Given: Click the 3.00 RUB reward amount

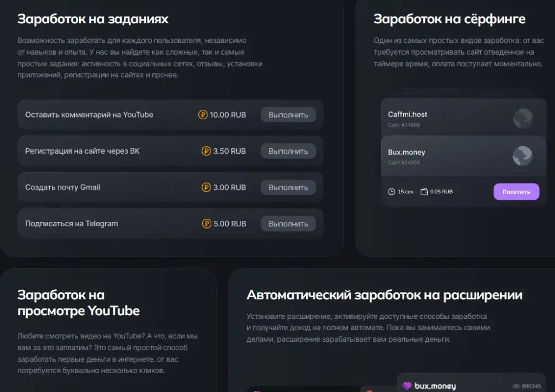Looking at the screenshot, I should click(229, 187).
